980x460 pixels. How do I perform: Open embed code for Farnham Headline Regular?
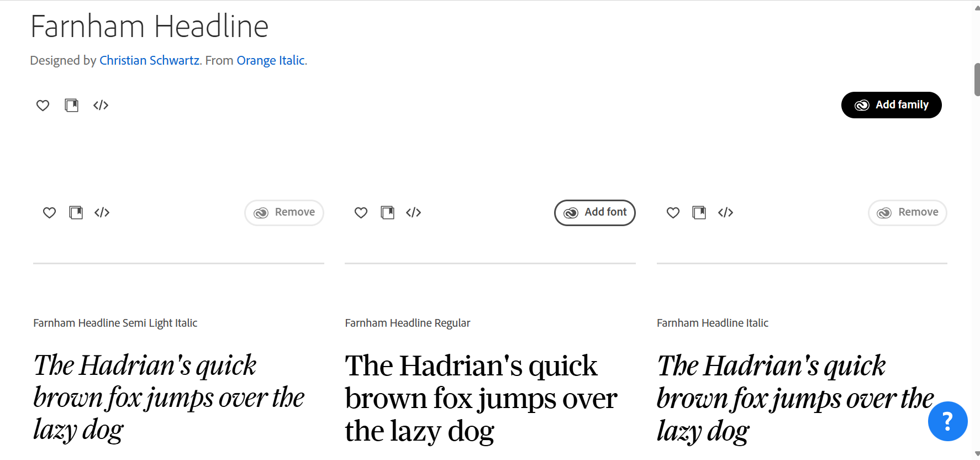[x=414, y=212]
